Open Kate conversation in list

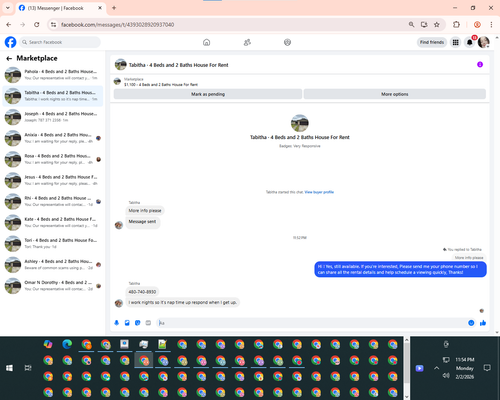point(53,222)
